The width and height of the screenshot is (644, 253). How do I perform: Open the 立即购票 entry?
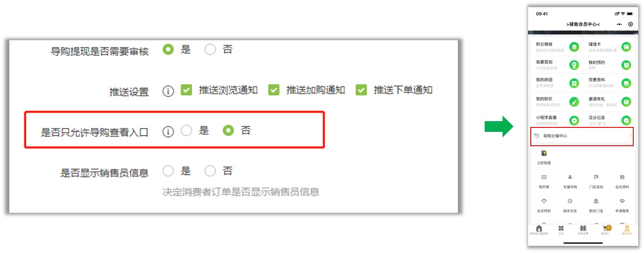(x=544, y=157)
